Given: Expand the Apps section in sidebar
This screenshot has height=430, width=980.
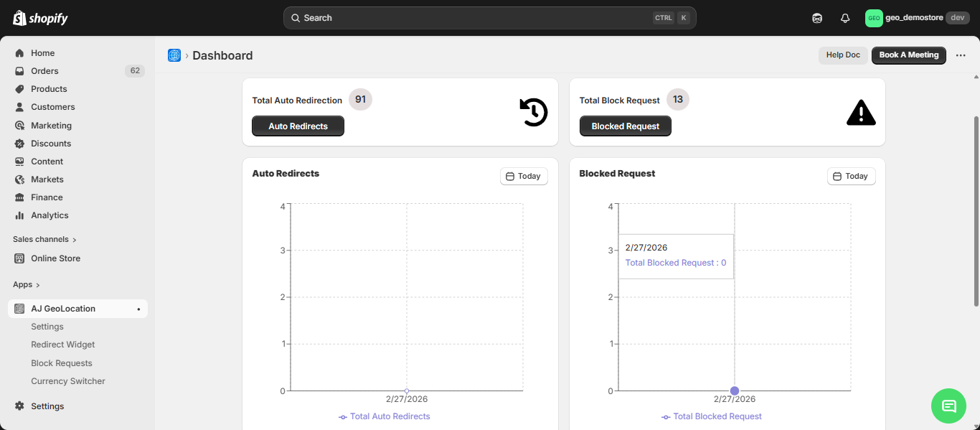Looking at the screenshot, I should pos(27,284).
